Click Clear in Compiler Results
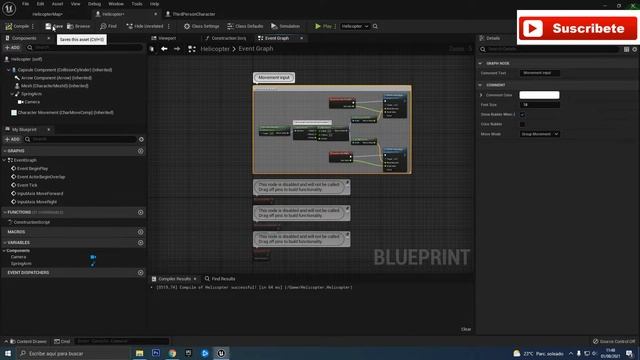640x360 pixels. [466, 329]
